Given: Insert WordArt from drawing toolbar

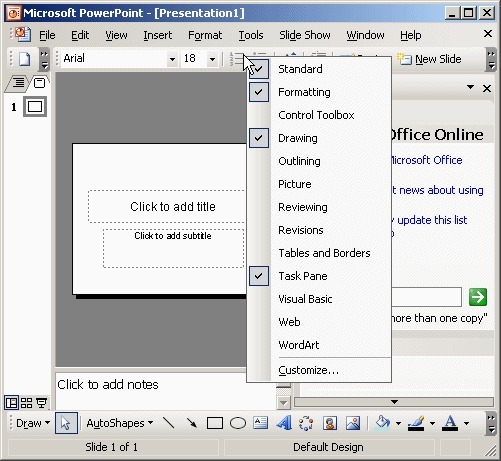Looking at the screenshot, I should [x=284, y=423].
